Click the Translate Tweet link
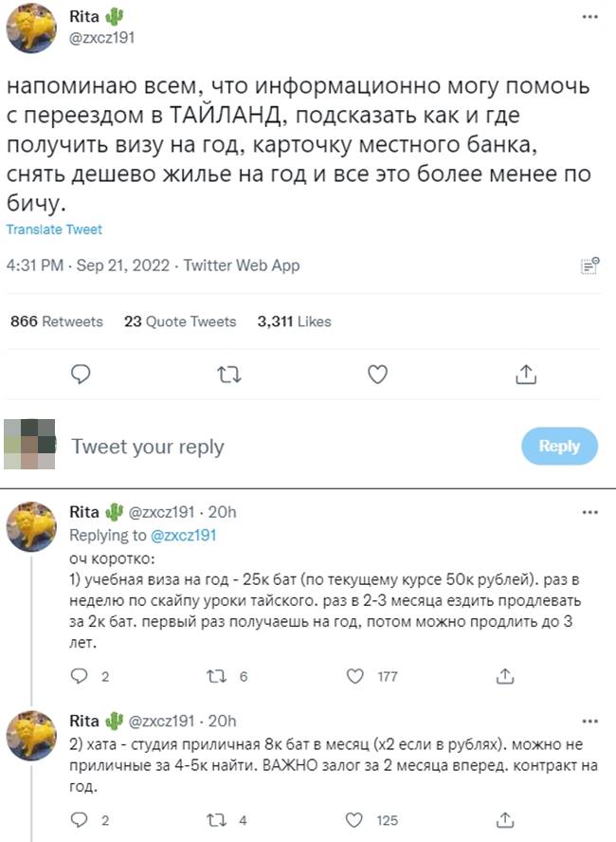 tap(54, 229)
